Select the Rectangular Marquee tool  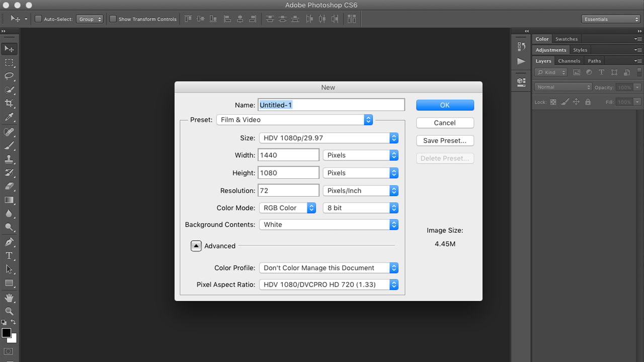pos(9,62)
